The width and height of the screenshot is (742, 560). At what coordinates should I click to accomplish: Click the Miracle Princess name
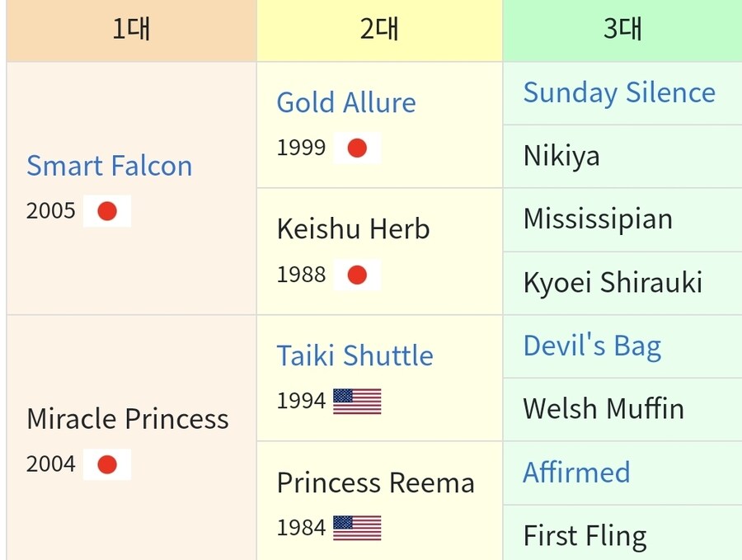point(128,419)
